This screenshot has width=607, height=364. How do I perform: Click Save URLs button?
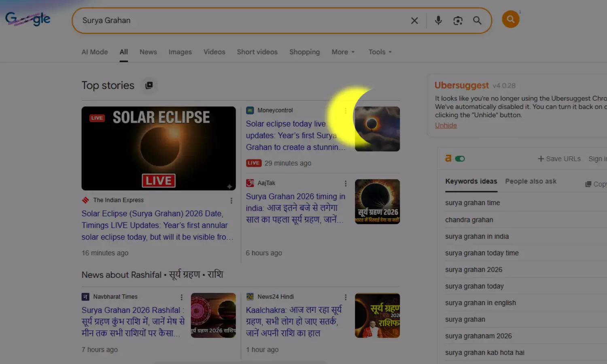(559, 159)
